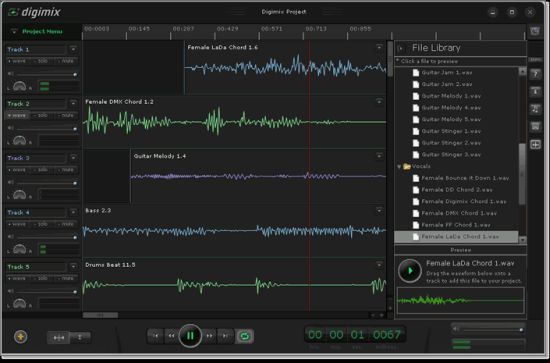Screen dimensions: 550x363
Task: Select the highlighted Female LaDa Chord 1.wav file
Action: point(456,237)
